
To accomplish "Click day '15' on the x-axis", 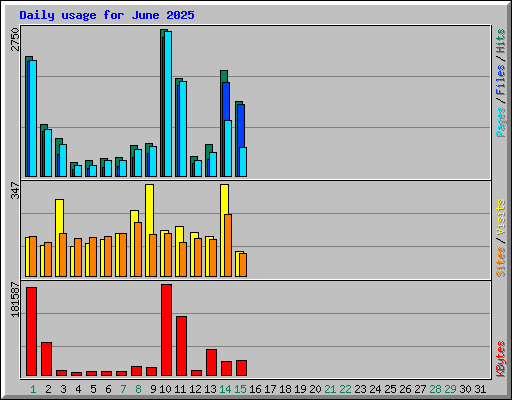I will click(240, 389).
